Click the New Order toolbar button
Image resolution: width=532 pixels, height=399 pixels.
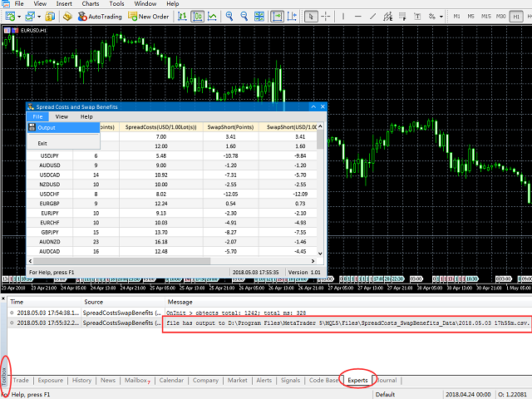150,16
